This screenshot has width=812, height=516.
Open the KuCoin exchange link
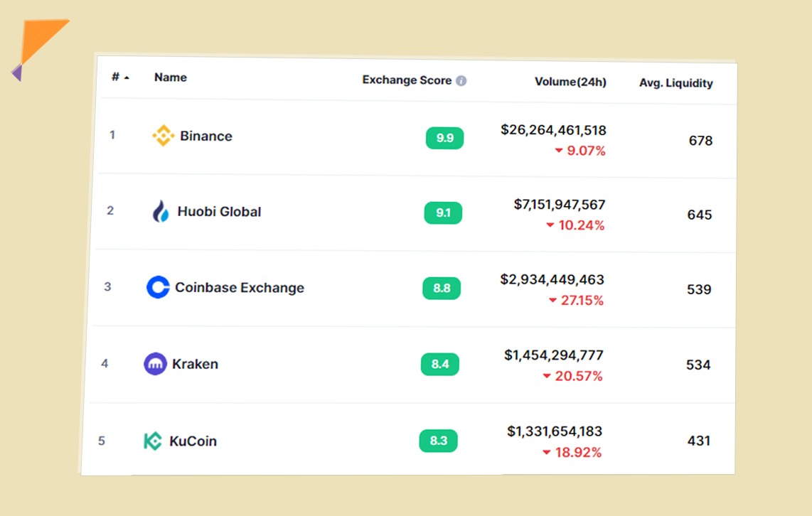coord(193,441)
